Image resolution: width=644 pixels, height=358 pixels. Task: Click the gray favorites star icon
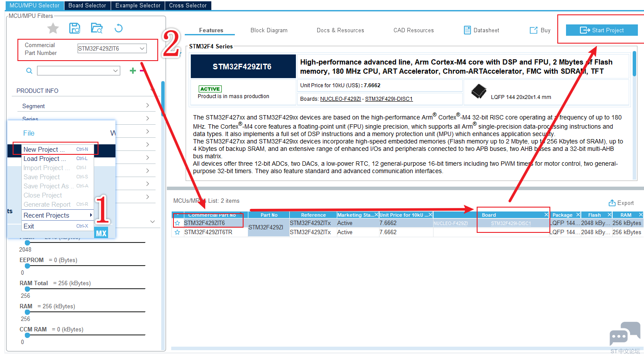coord(53,28)
